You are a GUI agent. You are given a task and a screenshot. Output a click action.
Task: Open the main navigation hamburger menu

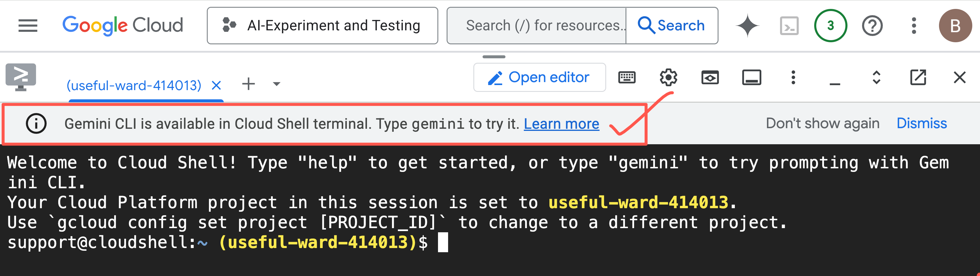(x=28, y=26)
